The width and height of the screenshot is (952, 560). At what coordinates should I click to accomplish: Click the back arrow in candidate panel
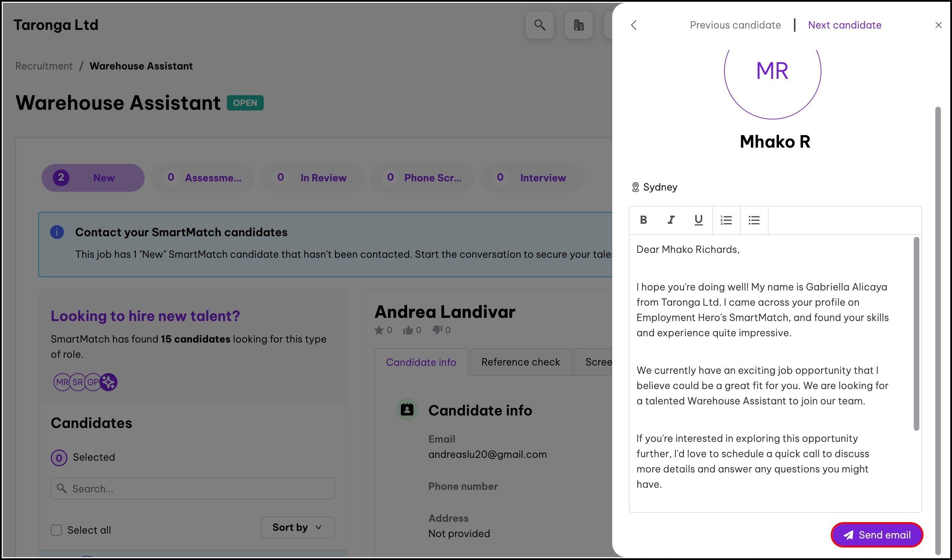tap(634, 25)
